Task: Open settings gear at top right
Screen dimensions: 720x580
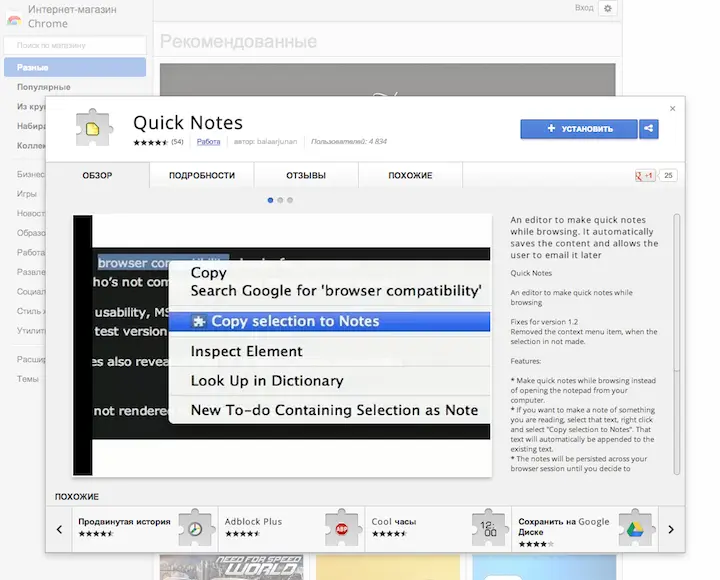Action: [x=608, y=8]
